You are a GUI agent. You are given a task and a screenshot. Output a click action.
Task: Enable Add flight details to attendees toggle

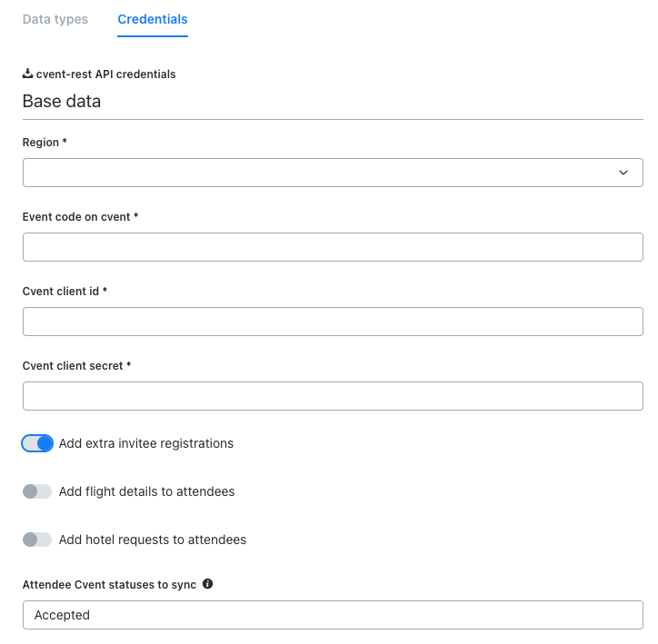(x=37, y=491)
